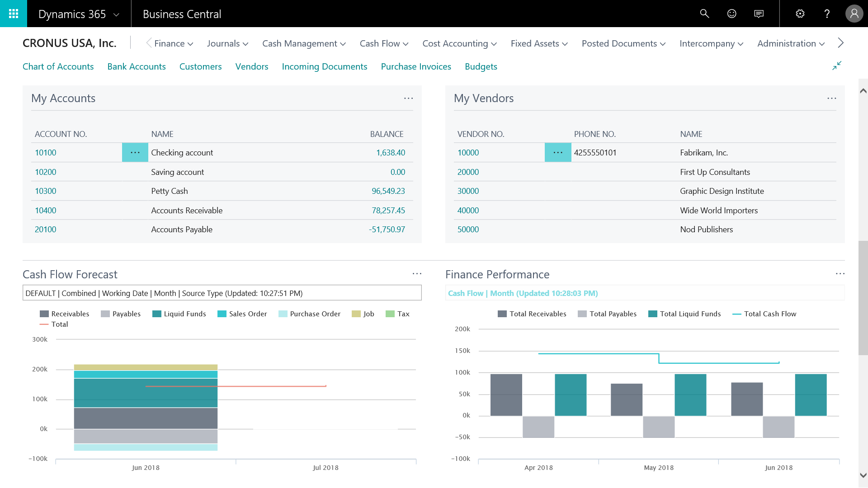868x488 pixels.
Task: Expand the Cost Accounting menu
Action: coord(460,43)
